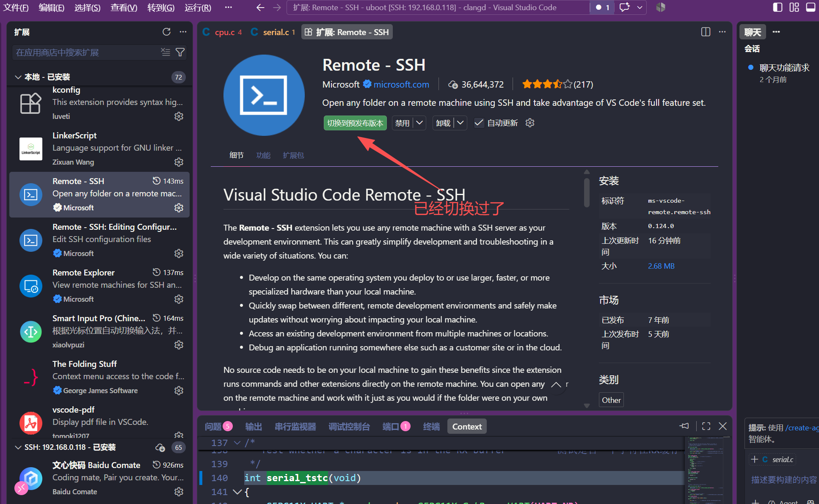Open manage gear for Remote - SSH: Editing Configuration
Viewport: 819px width, 504px height.
[179, 253]
